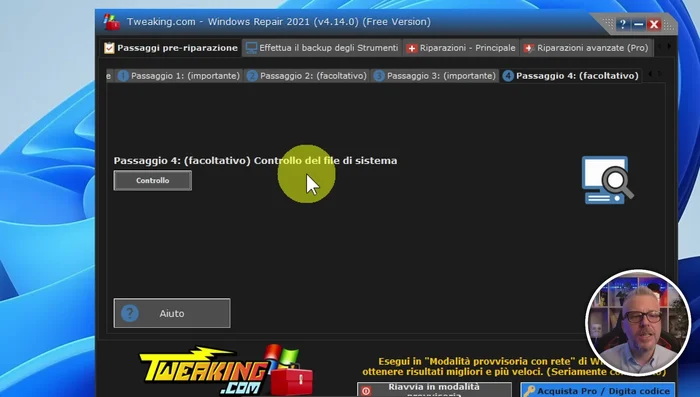Image resolution: width=700 pixels, height=397 pixels.
Task: Minimize the Windows Repair window
Action: 638,25
